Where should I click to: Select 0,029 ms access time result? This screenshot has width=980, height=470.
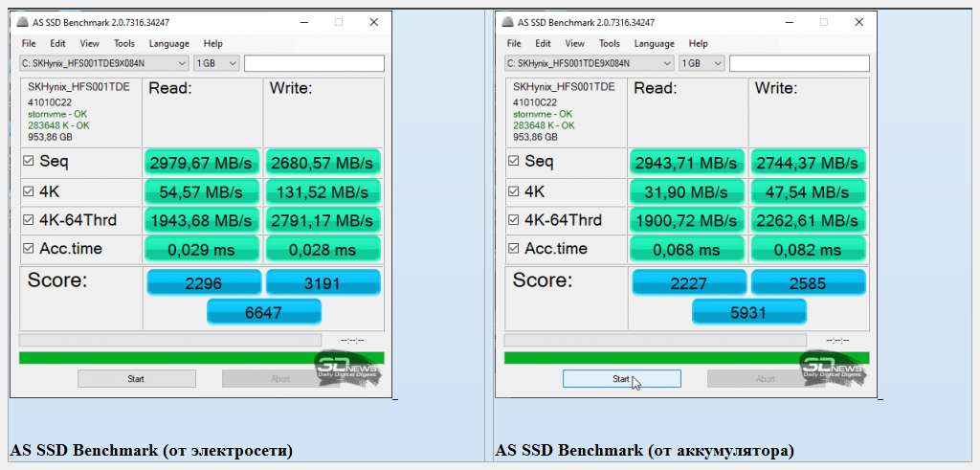point(201,250)
